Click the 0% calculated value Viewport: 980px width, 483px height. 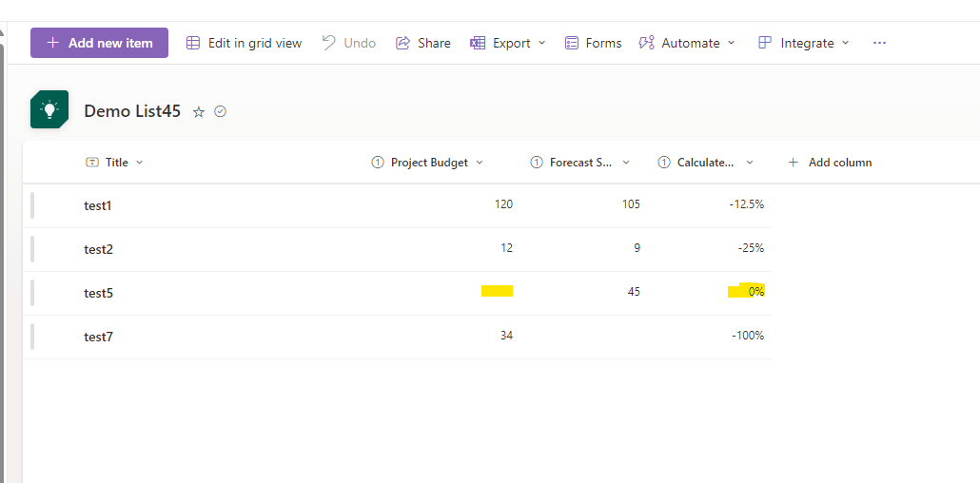click(x=756, y=291)
